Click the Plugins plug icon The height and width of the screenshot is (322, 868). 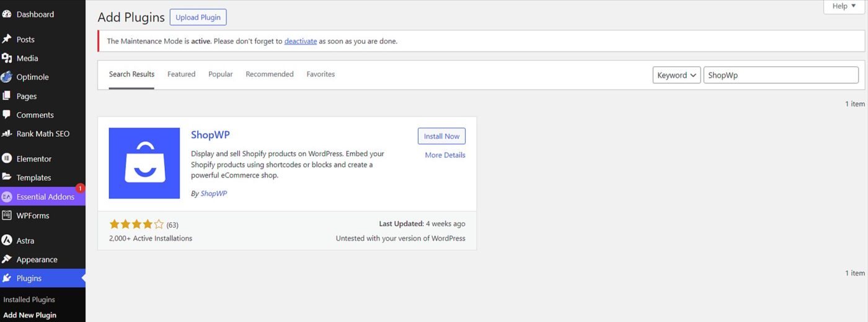click(7, 278)
